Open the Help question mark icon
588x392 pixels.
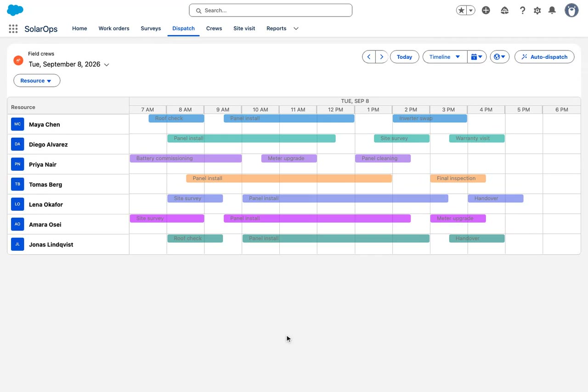pos(522,10)
